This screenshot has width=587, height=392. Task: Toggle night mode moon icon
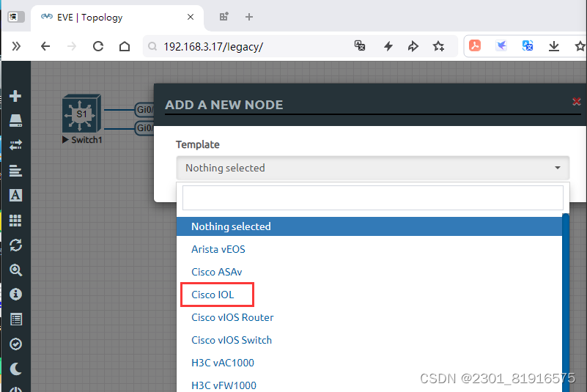click(x=15, y=369)
